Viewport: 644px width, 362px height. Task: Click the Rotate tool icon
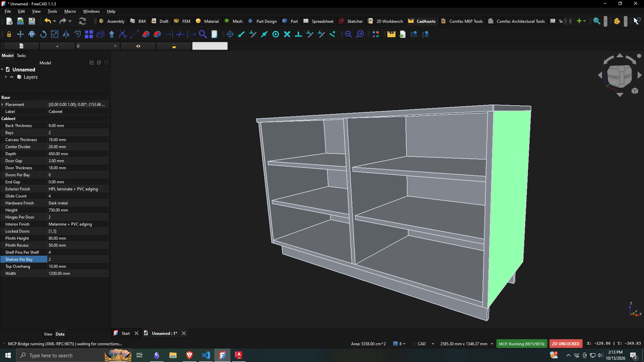point(43,34)
